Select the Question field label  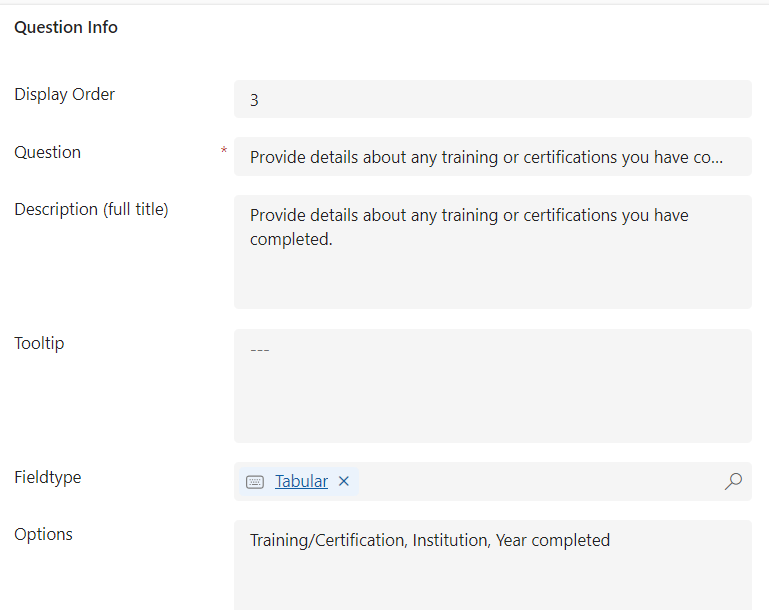pos(48,152)
